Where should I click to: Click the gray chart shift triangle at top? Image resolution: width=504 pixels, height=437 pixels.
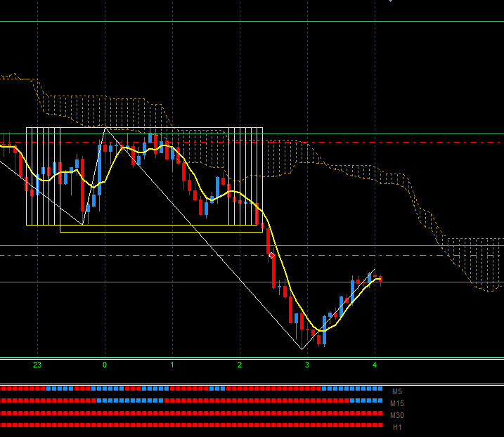point(391,1)
